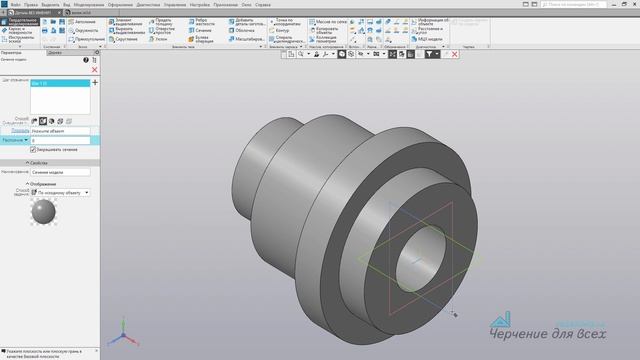Click the distance value input field

[x=60, y=140]
